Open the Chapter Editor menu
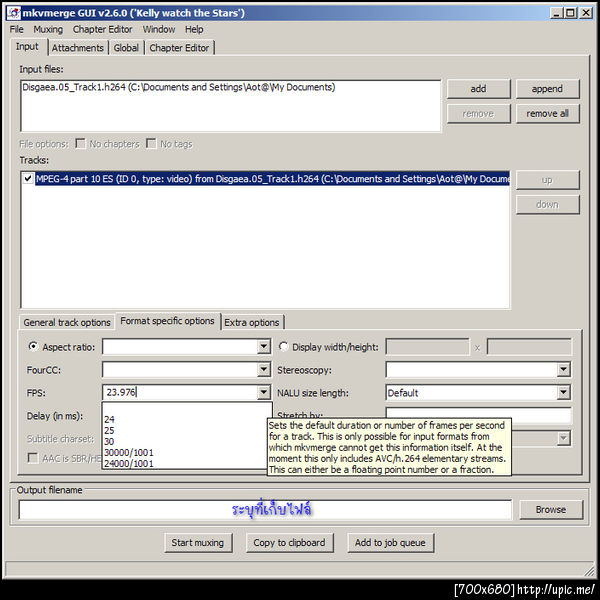600x600 pixels. 103,29
